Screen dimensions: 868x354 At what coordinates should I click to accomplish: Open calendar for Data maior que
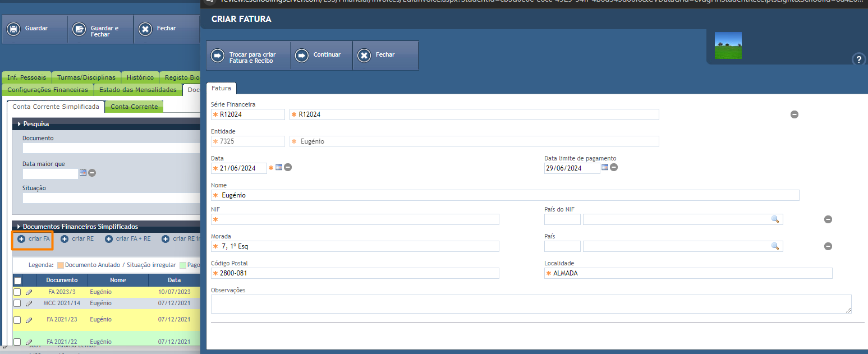coord(83,173)
